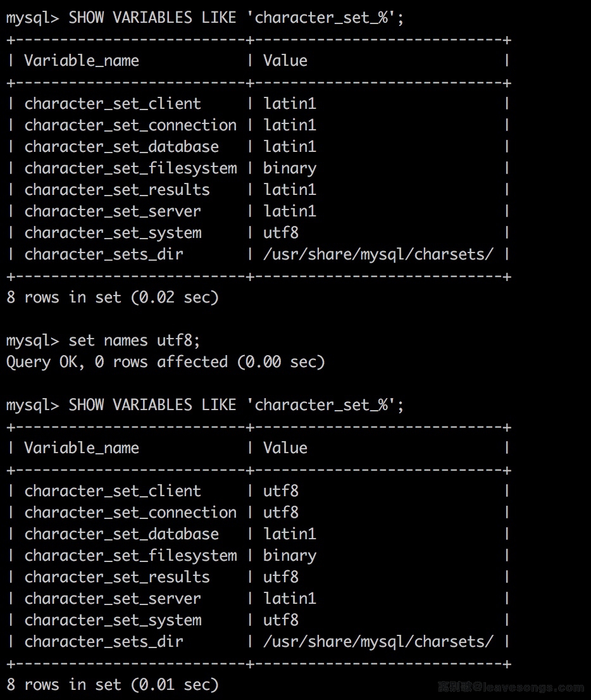
Task: Click character_set_client in the first result table
Action: pyautogui.click(x=113, y=104)
